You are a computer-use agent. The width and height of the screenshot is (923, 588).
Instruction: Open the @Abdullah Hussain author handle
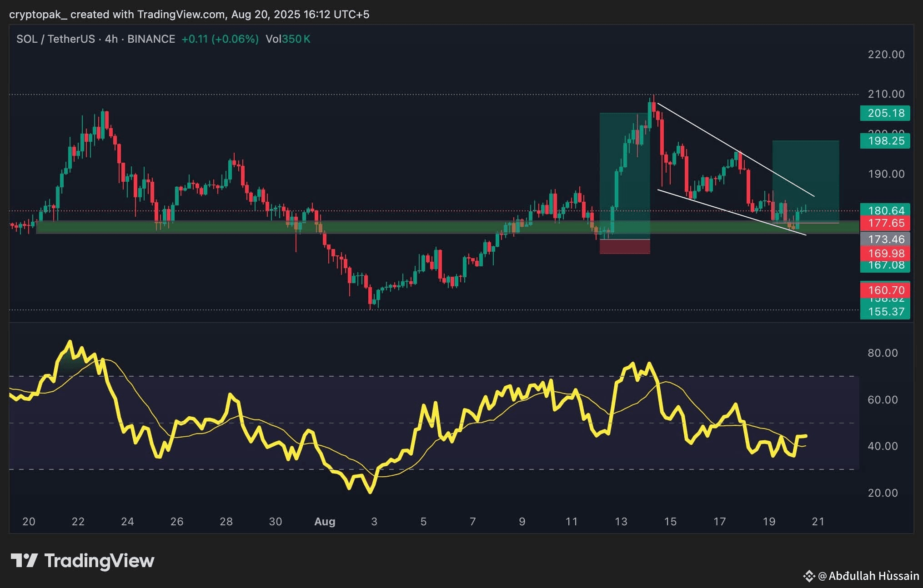point(868,576)
